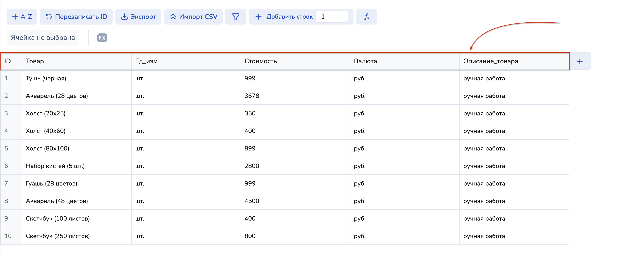Viewport: 644px width, 258px height.
Task: Click cell Набор кистей (5 шт.)
Action: tap(77, 166)
